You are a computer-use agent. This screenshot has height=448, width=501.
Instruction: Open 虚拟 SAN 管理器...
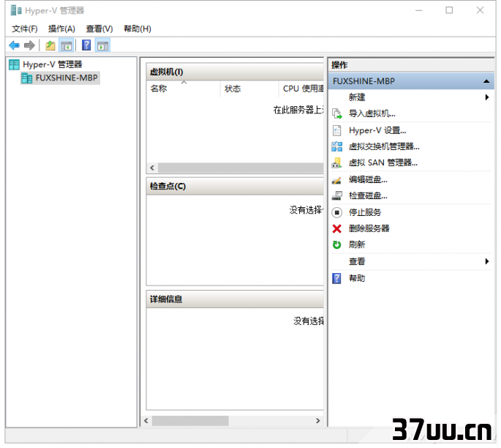coord(383,163)
